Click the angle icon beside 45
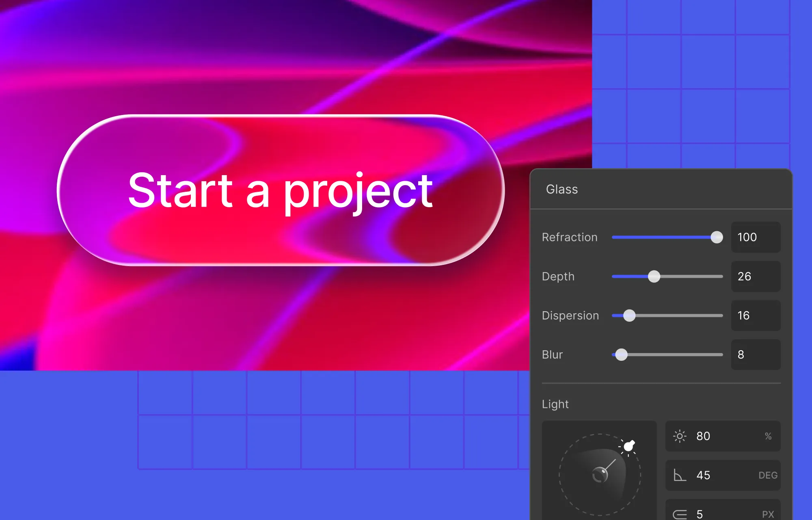The image size is (812, 520). coord(679,475)
